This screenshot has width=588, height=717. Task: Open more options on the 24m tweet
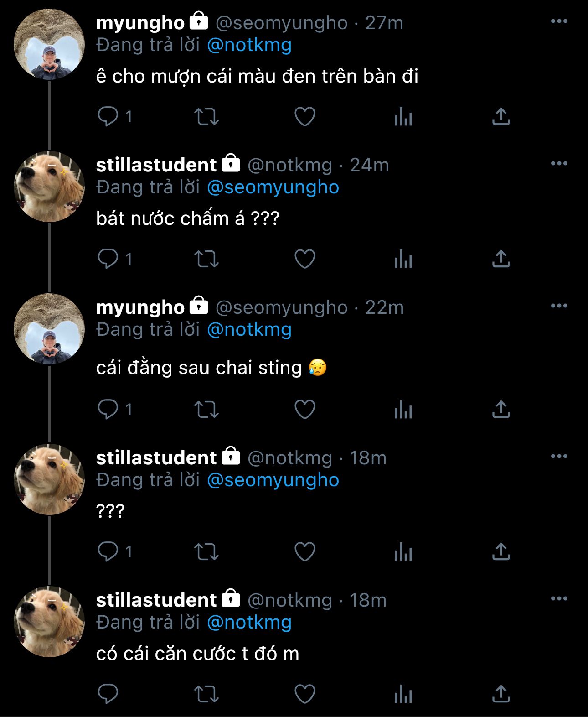[x=559, y=164]
